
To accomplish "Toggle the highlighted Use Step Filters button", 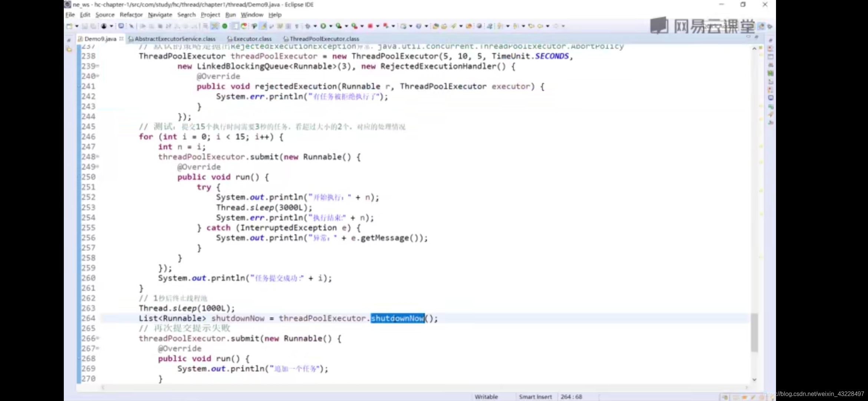I will [215, 26].
